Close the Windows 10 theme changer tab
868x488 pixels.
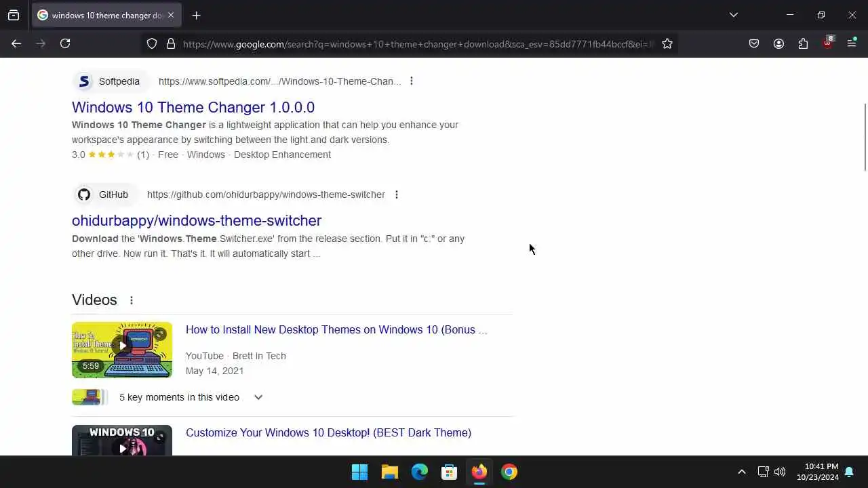[170, 15]
